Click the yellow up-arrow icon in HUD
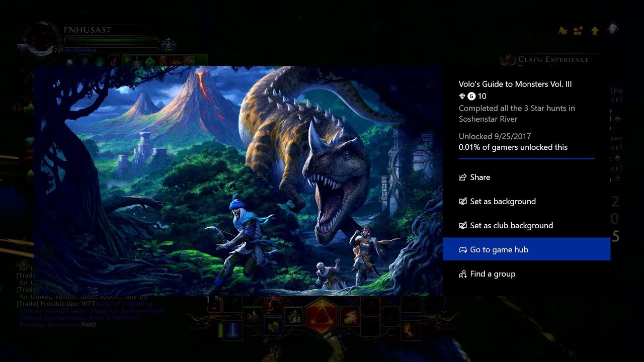 tap(595, 31)
